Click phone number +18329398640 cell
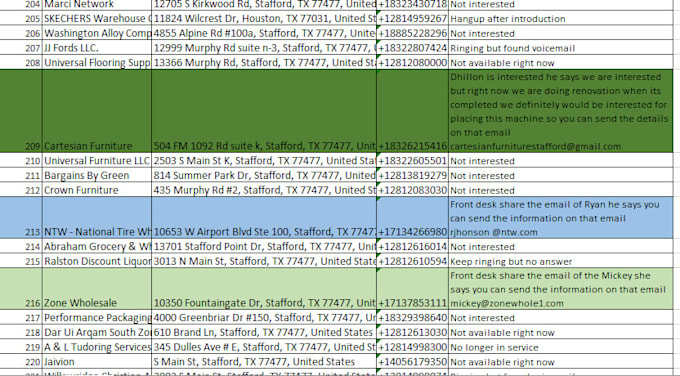The width and height of the screenshot is (680, 376). 412,317
